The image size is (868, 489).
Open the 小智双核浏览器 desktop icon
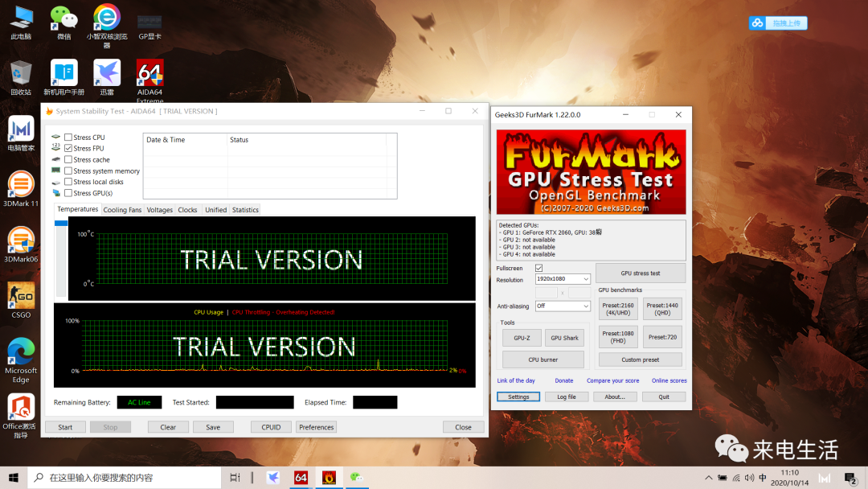[107, 26]
